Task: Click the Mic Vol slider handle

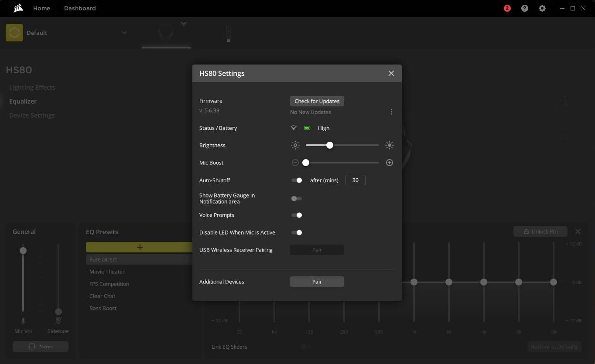Action: coord(23,250)
